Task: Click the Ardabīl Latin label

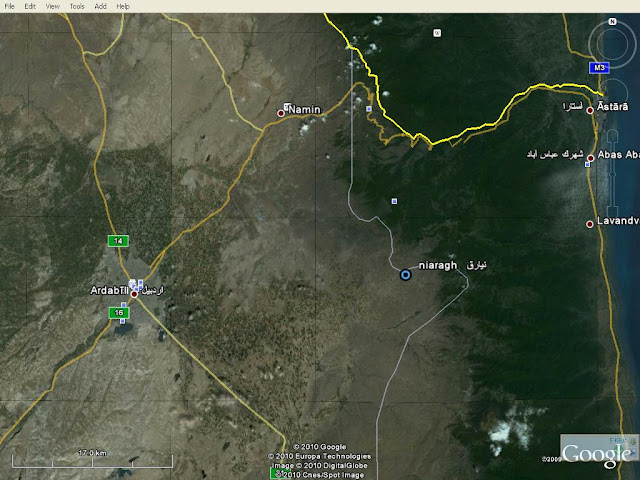Action: click(109, 290)
